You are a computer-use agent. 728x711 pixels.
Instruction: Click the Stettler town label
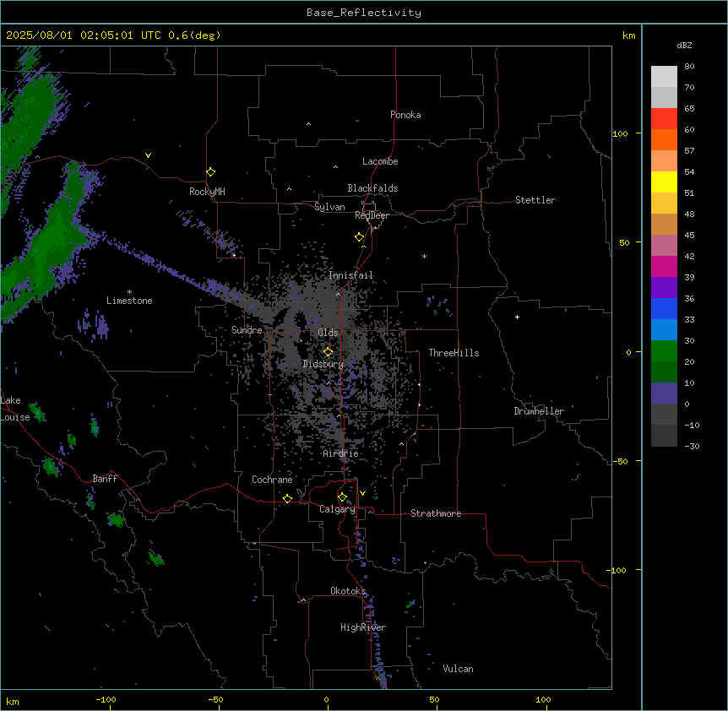535,200
